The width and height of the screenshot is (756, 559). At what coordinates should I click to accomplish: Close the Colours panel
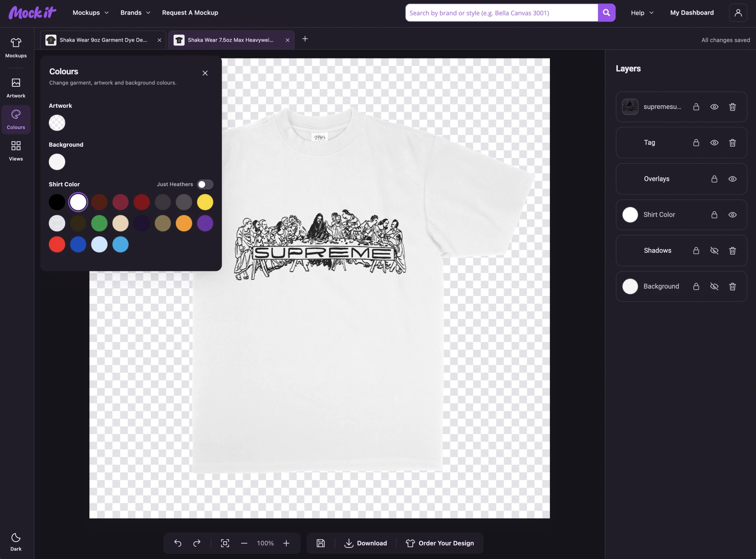pos(205,73)
